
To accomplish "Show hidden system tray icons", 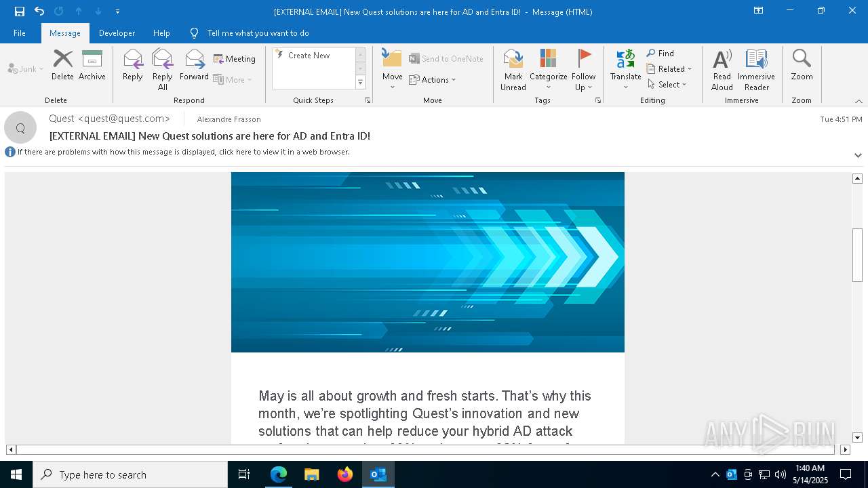I will (x=715, y=474).
